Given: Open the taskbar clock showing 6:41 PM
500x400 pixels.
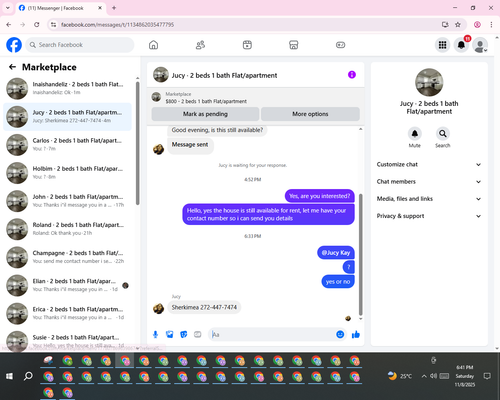Looking at the screenshot, I should tap(465, 376).
